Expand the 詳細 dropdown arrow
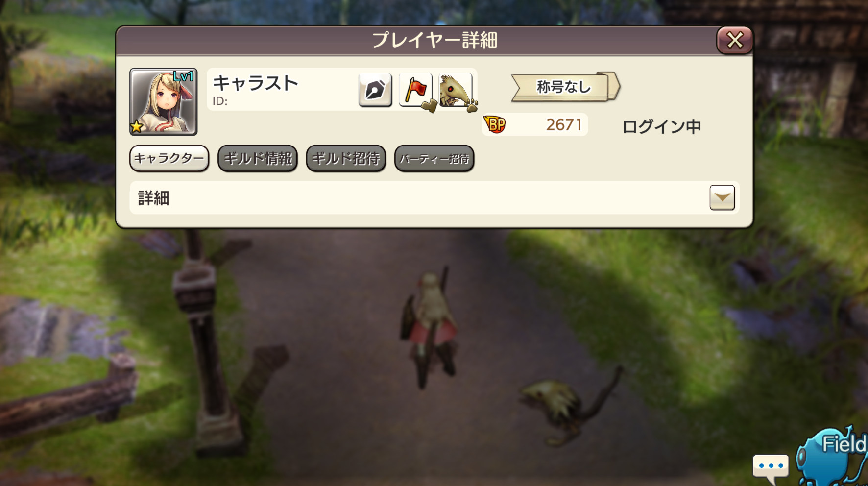 pyautogui.click(x=722, y=197)
